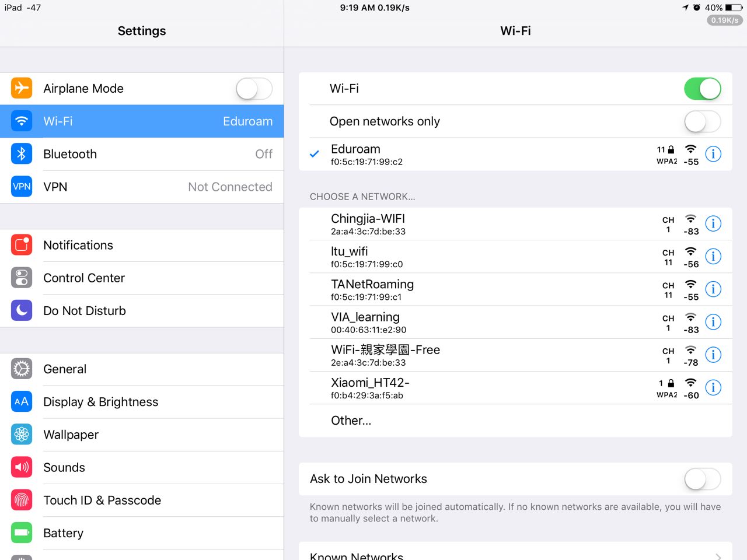This screenshot has height=560, width=747.
Task: Expand the Known Networks row chevron
Action: pos(718,556)
